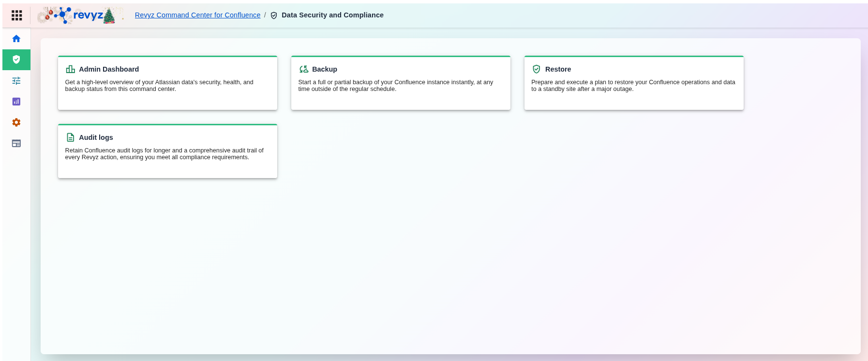
Task: Open the Backup card title
Action: [x=325, y=69]
